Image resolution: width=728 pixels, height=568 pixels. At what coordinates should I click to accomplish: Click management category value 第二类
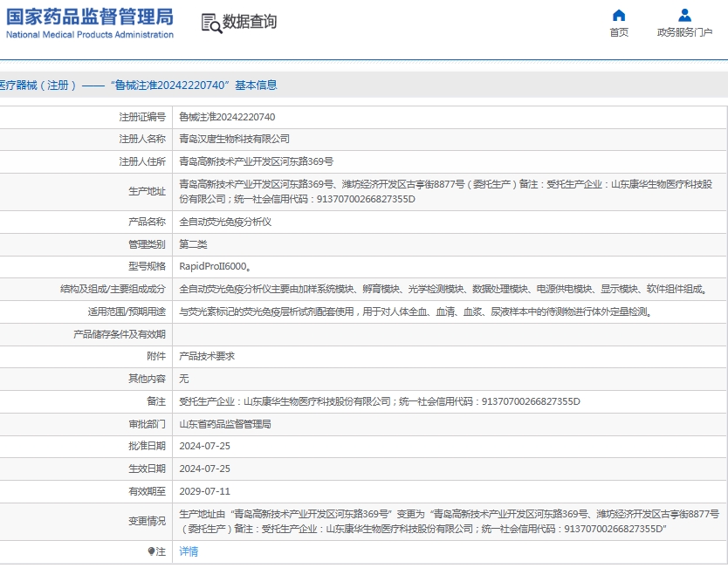[x=193, y=244]
